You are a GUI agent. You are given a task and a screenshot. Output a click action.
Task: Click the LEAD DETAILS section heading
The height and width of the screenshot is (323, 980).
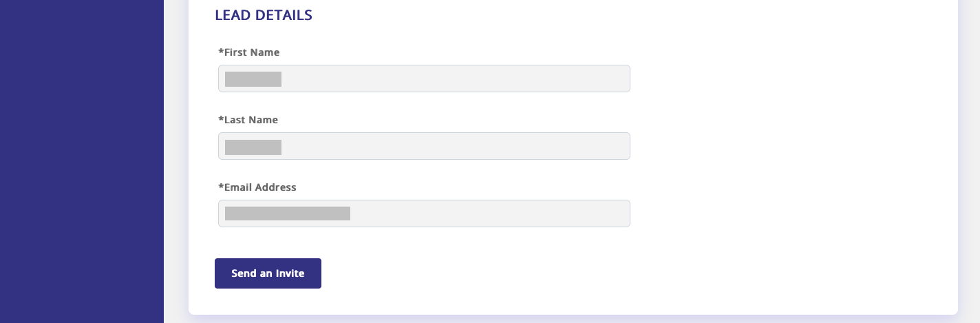click(x=264, y=15)
